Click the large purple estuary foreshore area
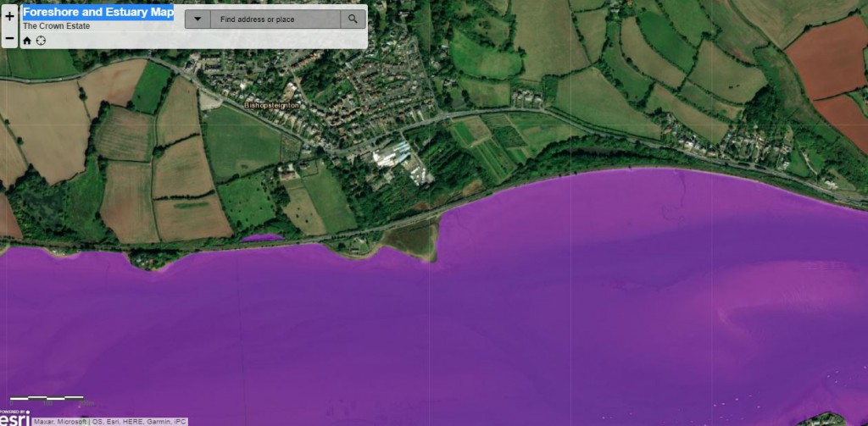Screen dimensions: 868x426 (x=509, y=322)
